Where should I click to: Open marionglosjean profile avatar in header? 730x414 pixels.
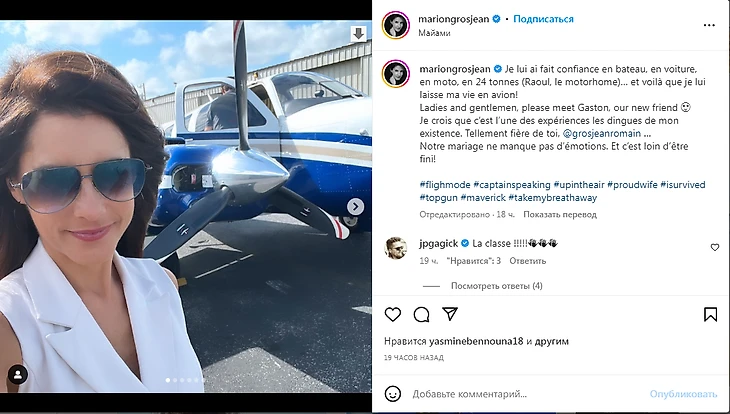point(396,25)
